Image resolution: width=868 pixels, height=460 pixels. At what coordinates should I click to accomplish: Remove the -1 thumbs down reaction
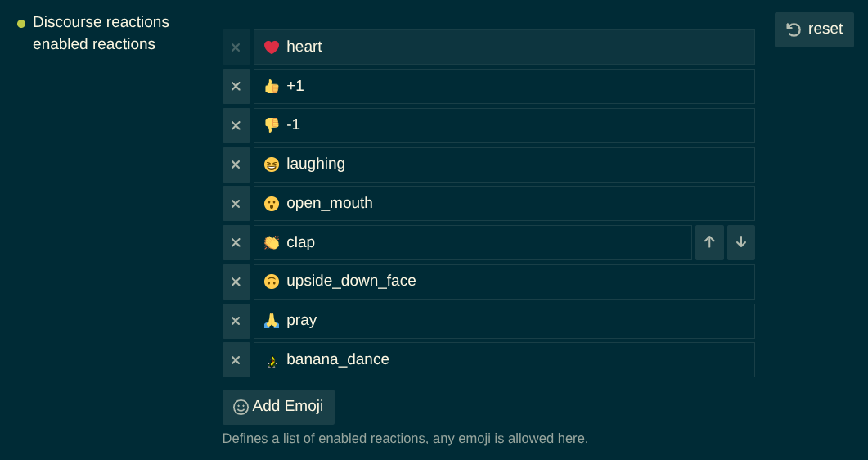tap(236, 126)
